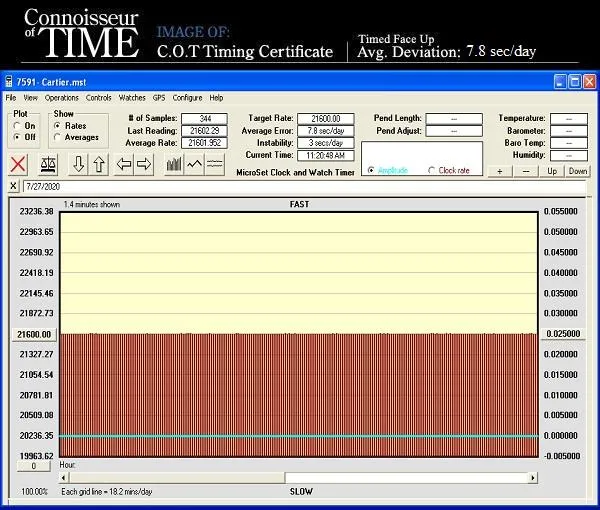
Task: Click the Target Rate field
Action: point(326,119)
